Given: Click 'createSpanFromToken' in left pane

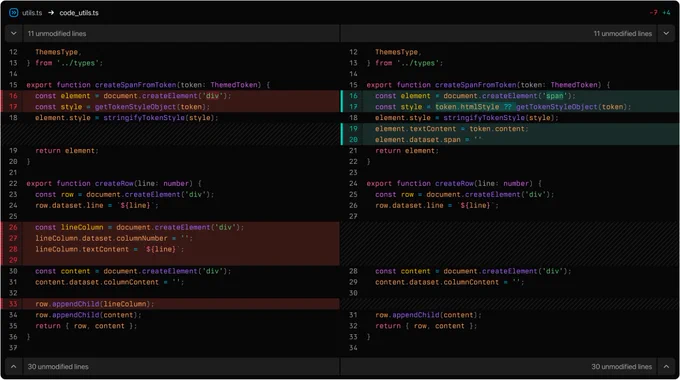Looking at the screenshot, I should click(x=136, y=85).
